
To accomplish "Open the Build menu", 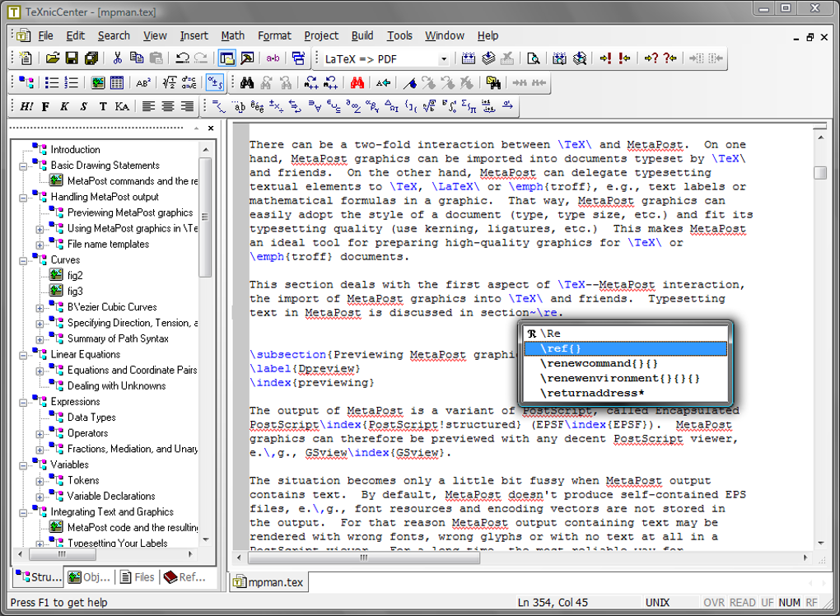I will 362,35.
